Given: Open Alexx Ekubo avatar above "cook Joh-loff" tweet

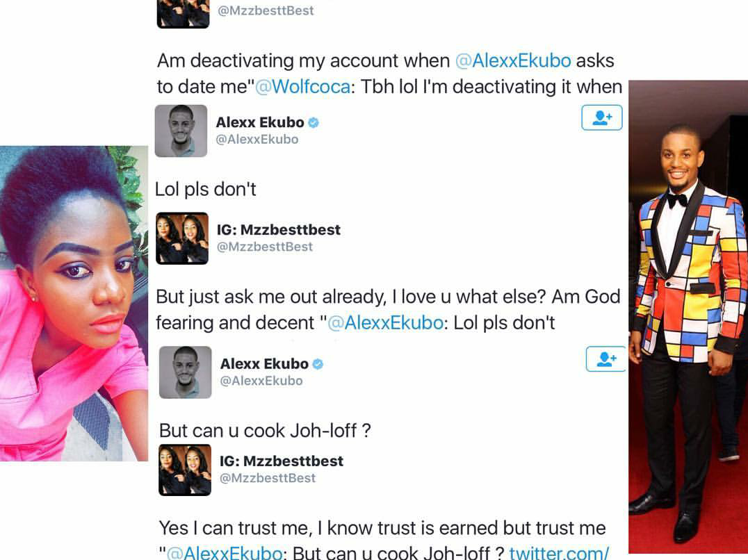Looking at the screenshot, I should (x=185, y=372).
